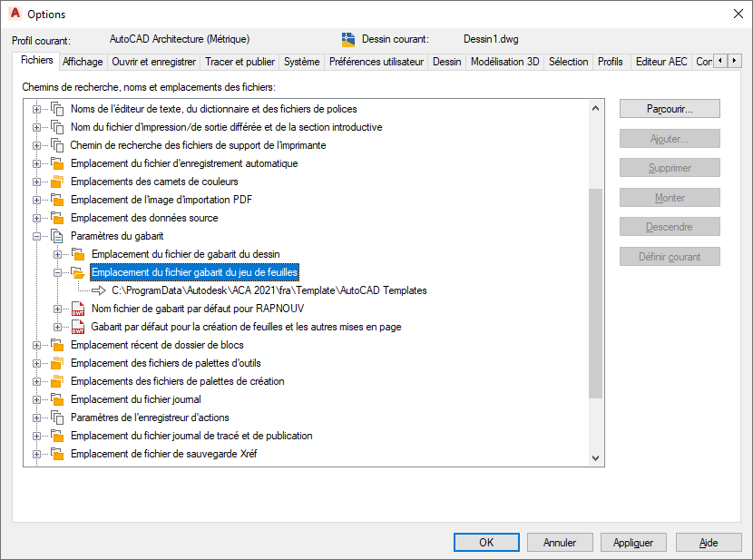
Task: Expand 'Gabarit par défaut pour la création de feuilles'
Action: pos(58,327)
